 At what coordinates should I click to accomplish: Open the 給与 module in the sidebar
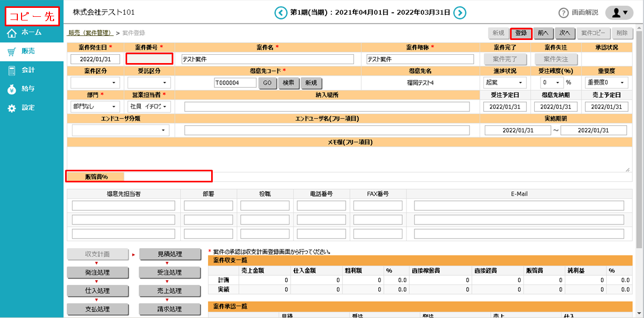tap(32, 89)
